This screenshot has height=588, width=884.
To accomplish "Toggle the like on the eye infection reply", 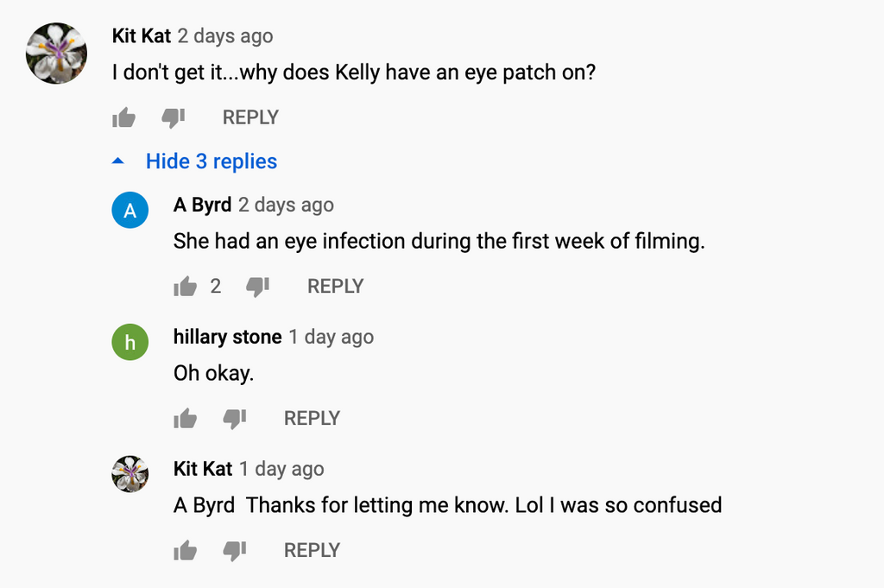I will (185, 286).
